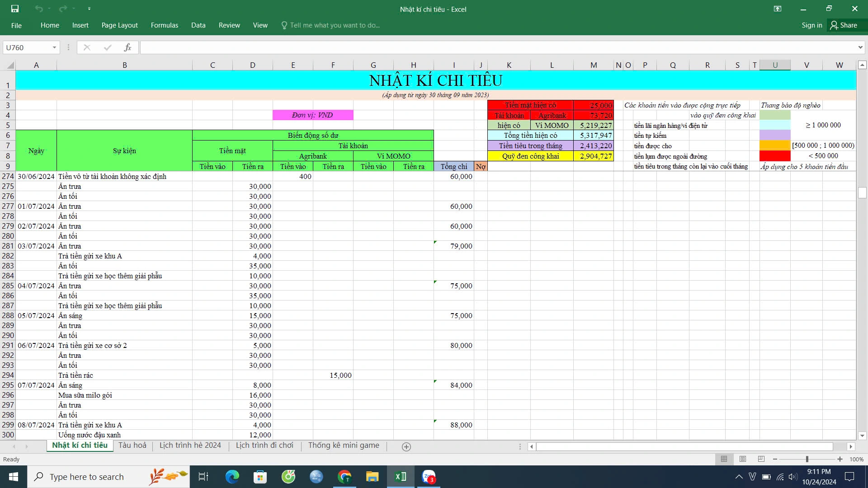
Task: Click horizontal scrollbar right arrow
Action: tap(851, 446)
